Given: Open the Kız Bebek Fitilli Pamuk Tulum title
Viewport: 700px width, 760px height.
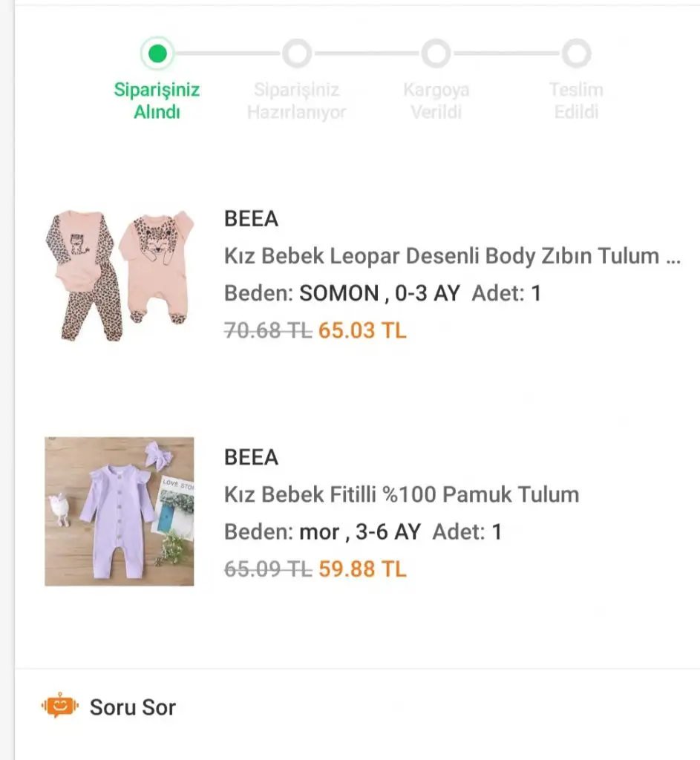Looking at the screenshot, I should (401, 494).
